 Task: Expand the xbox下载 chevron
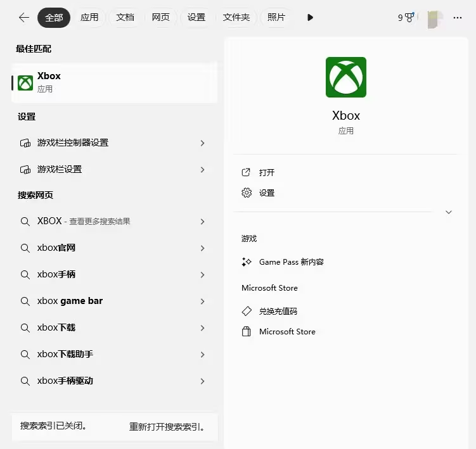click(202, 328)
